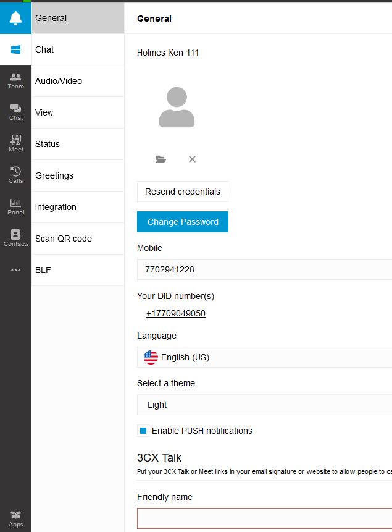Open the Apps section
Viewport: 392px width, 532px height.
pos(15,519)
